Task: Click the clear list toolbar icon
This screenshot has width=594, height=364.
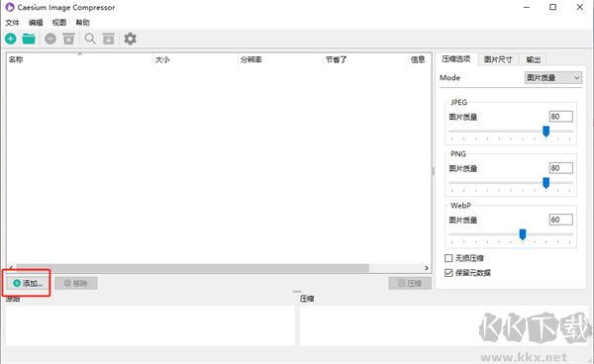Action: 68,39
